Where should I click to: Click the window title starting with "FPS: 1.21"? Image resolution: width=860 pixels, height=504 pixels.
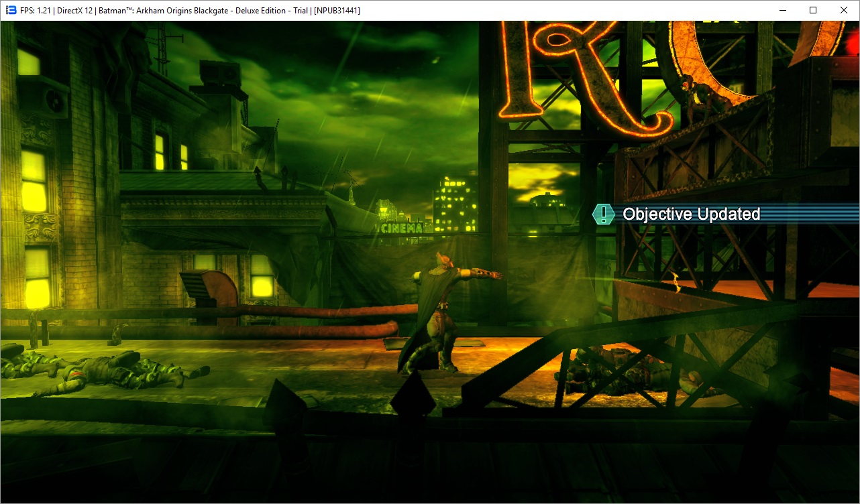coord(190,11)
